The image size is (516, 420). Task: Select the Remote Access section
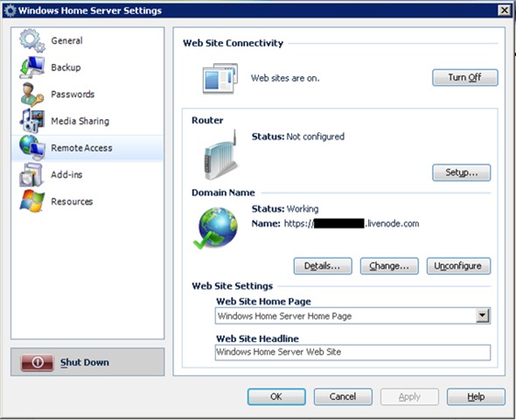[87, 148]
